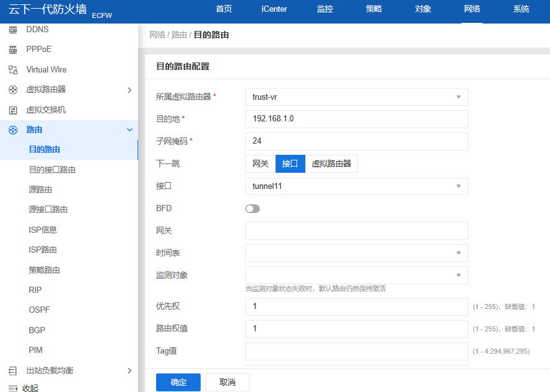Click the 路由 section icon

[13, 130]
